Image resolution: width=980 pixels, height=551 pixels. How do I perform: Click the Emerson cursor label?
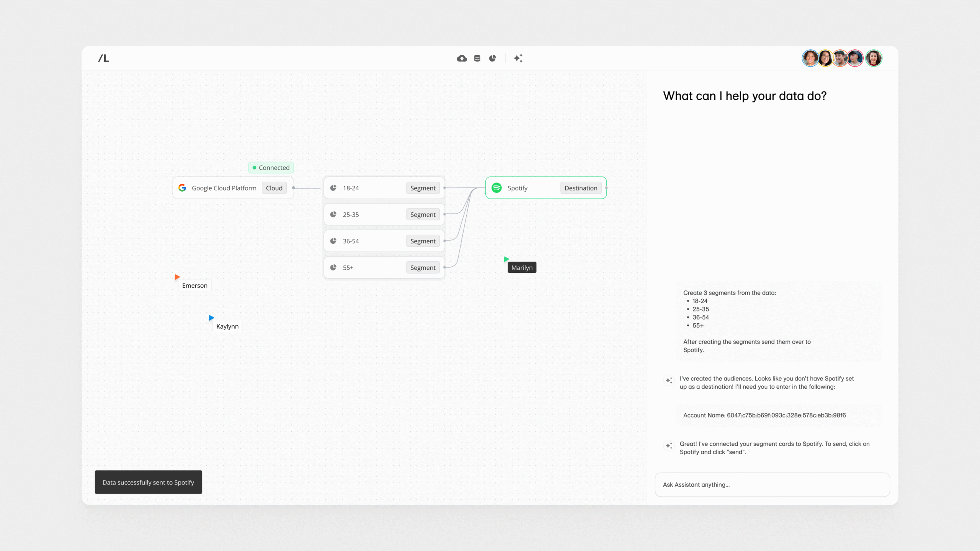coord(194,285)
